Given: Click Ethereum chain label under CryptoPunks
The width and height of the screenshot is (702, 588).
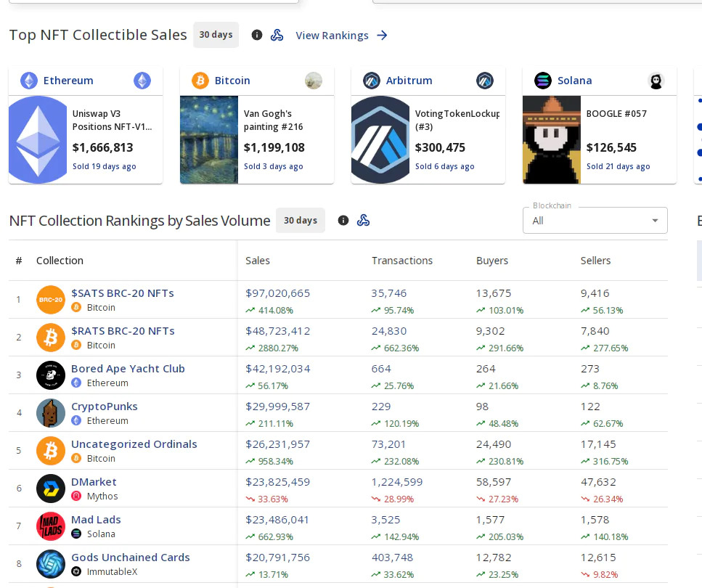Looking at the screenshot, I should [107, 420].
